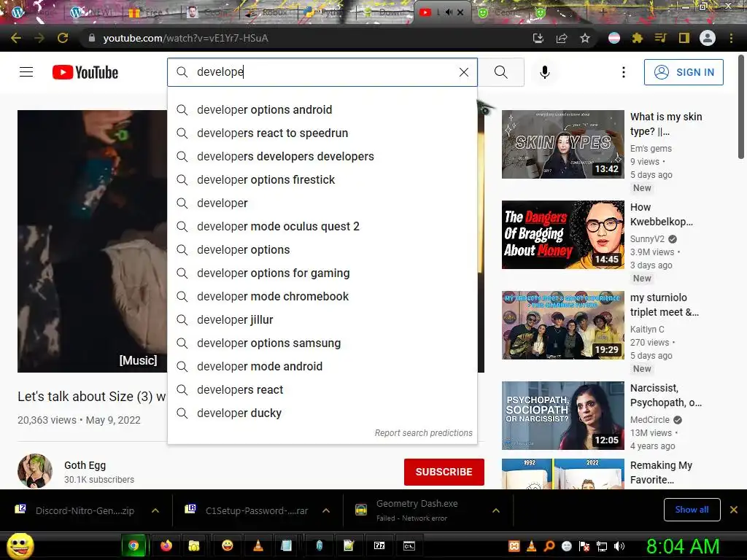Expand options chevron for Discord-Nitro-Gen zip download

(x=155, y=510)
